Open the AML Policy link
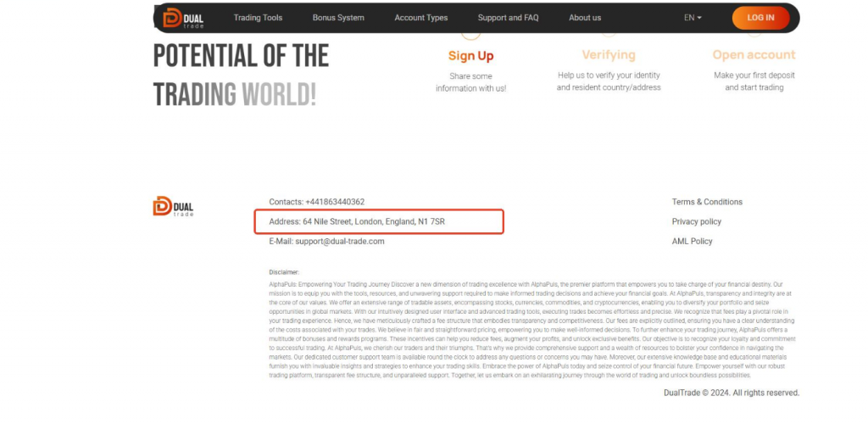 pyautogui.click(x=692, y=242)
